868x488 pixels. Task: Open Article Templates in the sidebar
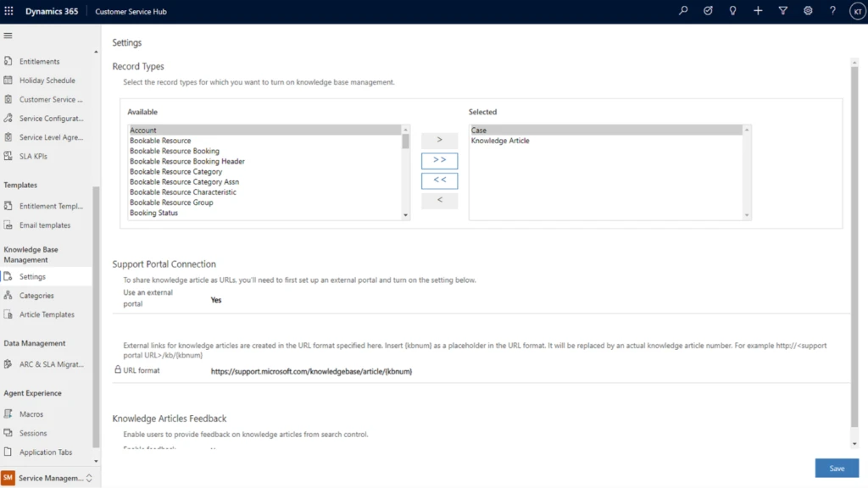[x=48, y=314]
